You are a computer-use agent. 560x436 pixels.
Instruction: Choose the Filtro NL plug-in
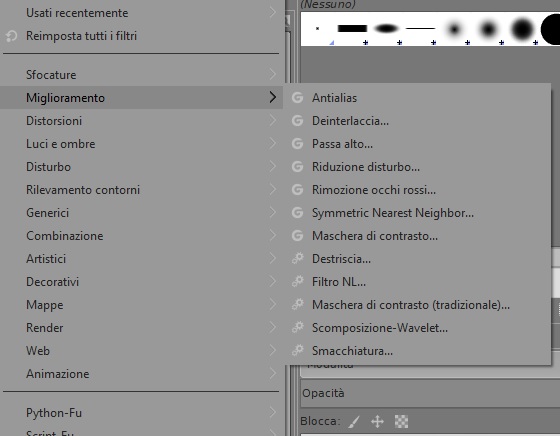419,282
